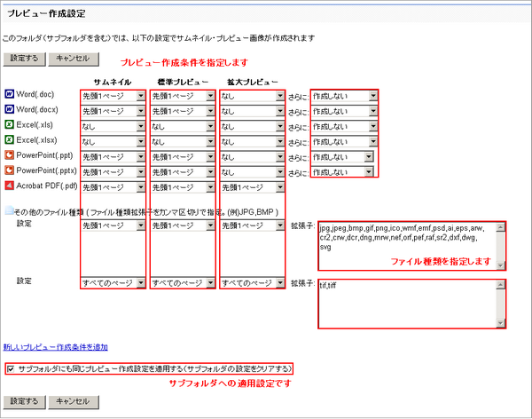Screen dimensions: 532x419
Task: Open the enlarged preview dropdown for Acrobat PDF
Action: click(252, 187)
